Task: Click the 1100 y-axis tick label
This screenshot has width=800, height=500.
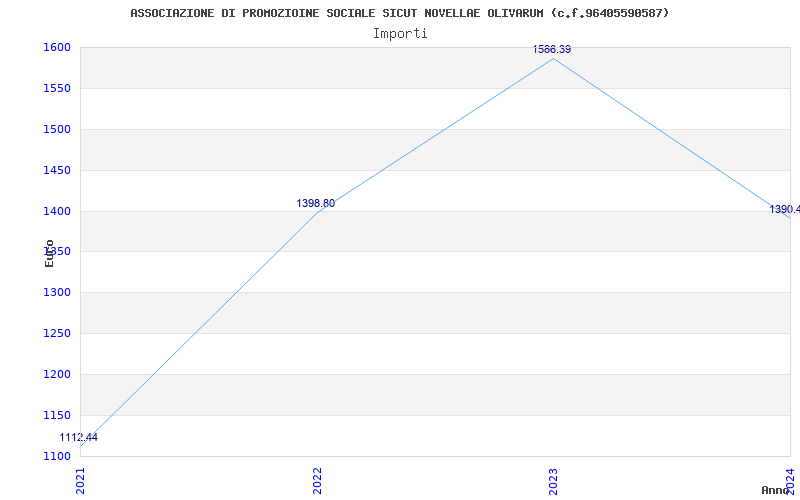Action: [57, 456]
